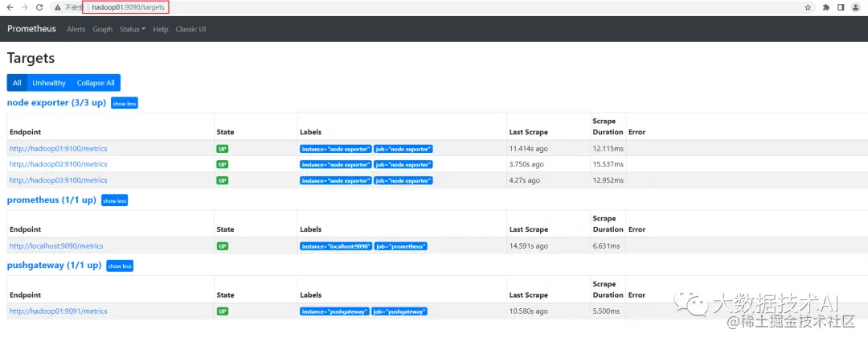This screenshot has width=868, height=342.
Task: Open the Help nav item
Action: [x=161, y=30]
